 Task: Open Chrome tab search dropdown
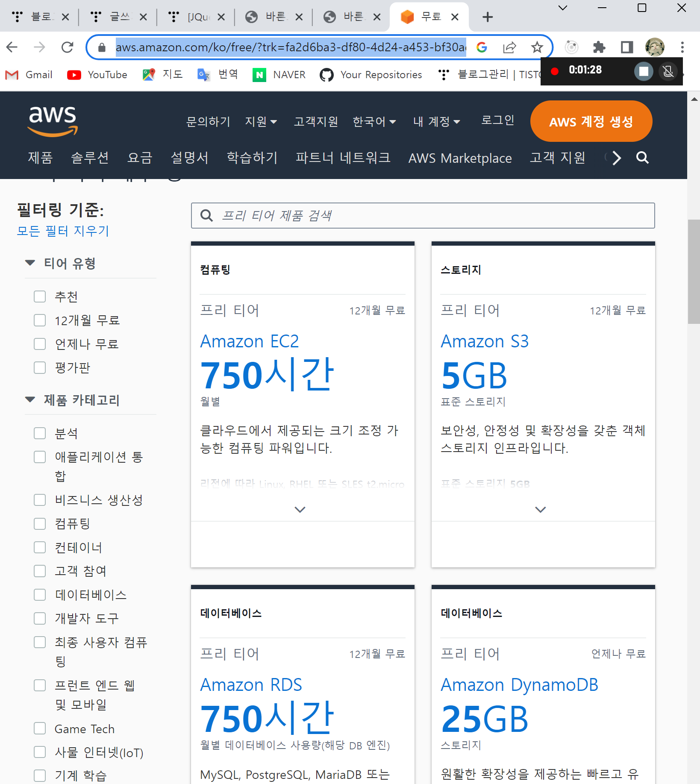click(x=563, y=8)
